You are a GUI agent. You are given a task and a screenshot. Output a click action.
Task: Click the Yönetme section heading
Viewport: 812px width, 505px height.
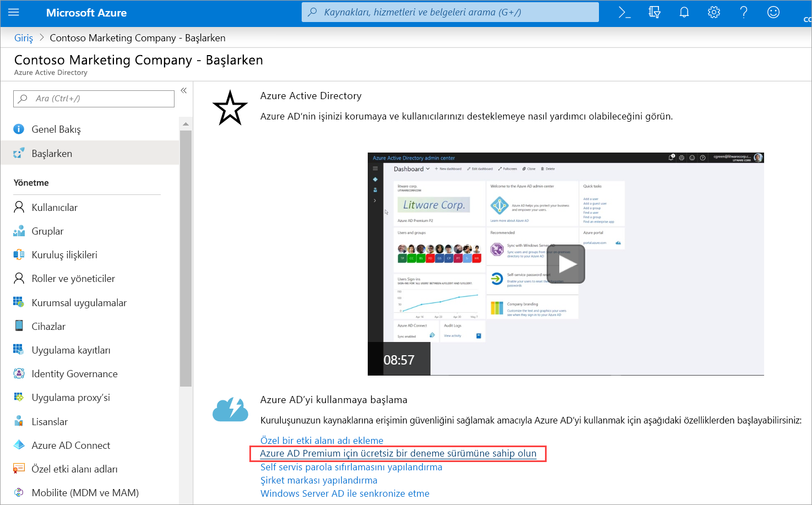tap(31, 183)
